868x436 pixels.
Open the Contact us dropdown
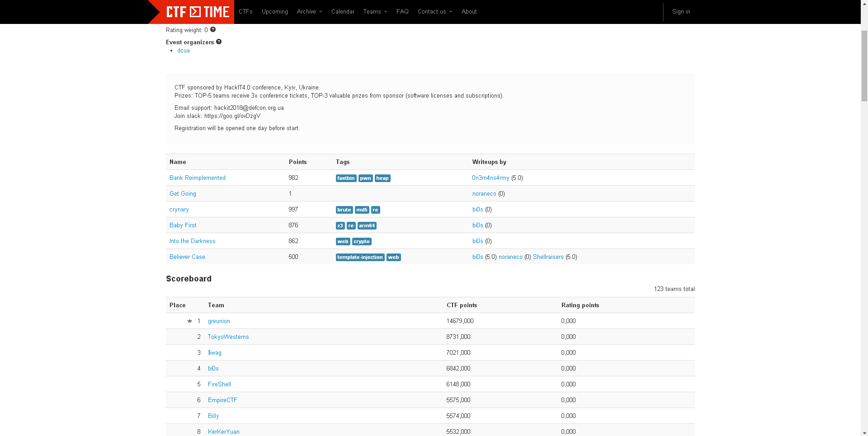coord(434,11)
